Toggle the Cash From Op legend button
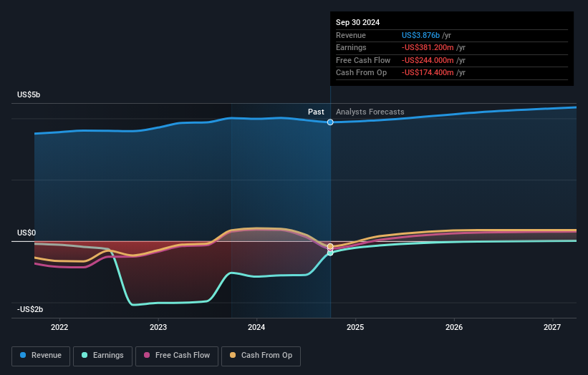 (x=261, y=356)
